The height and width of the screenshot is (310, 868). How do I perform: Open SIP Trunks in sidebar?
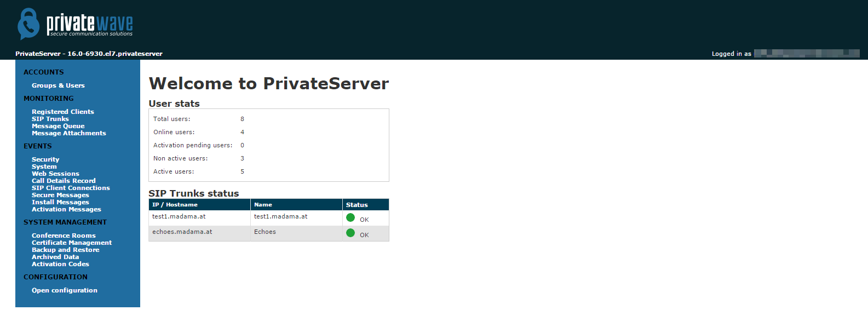click(50, 119)
